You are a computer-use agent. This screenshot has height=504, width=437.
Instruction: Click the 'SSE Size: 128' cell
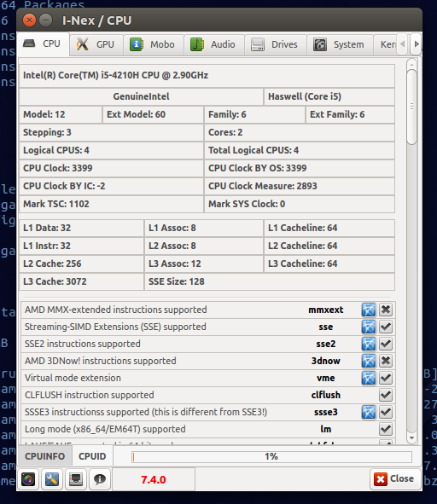click(270, 281)
